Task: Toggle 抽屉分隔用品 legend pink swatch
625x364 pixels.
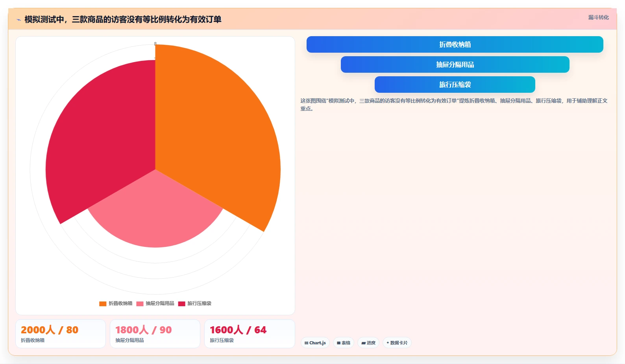Action: click(140, 303)
